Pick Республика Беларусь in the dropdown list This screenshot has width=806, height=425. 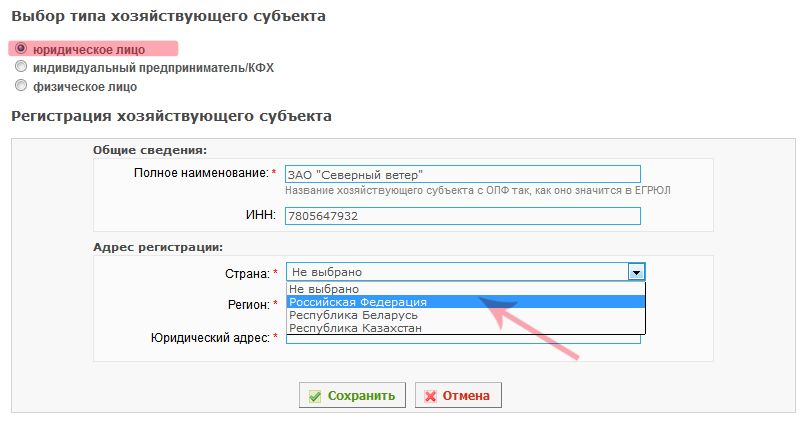[x=466, y=315]
